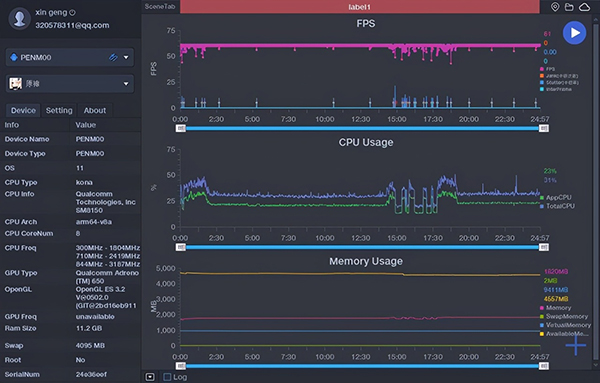The width and height of the screenshot is (600, 383).
Task: Open the folder icon in top bar
Action: (569, 7)
